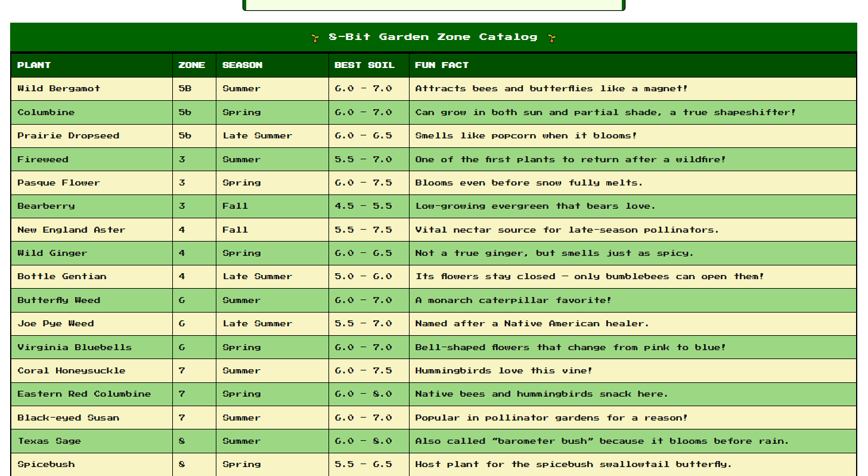
Task: Click the Bearberry plant name
Action: 46,206
